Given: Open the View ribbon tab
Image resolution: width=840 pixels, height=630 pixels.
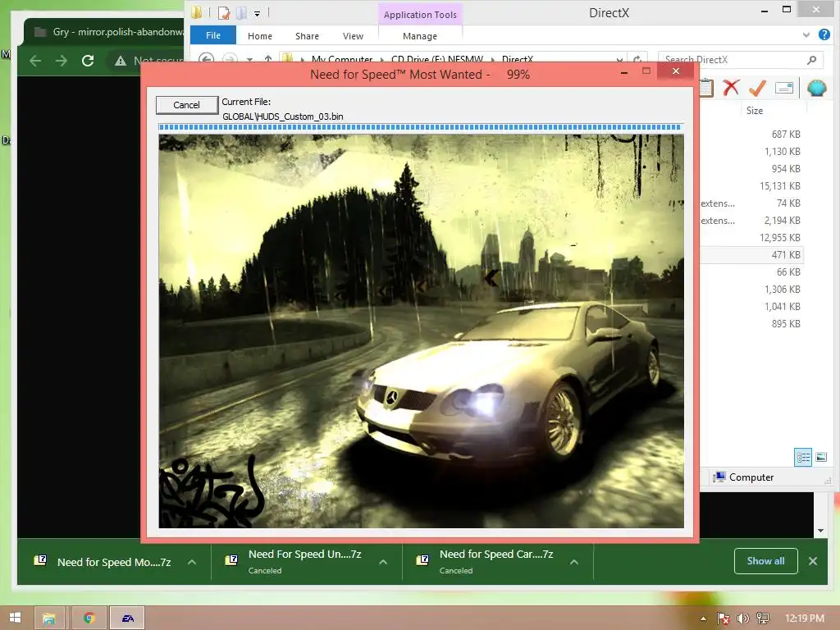Looking at the screenshot, I should point(353,36).
